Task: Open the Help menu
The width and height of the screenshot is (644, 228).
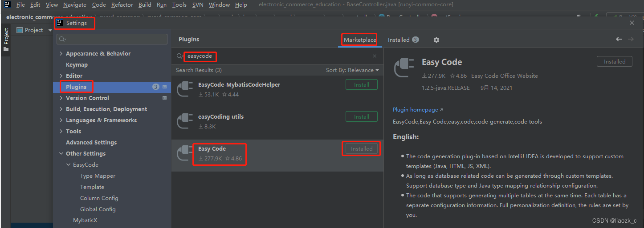Action: coord(241,5)
